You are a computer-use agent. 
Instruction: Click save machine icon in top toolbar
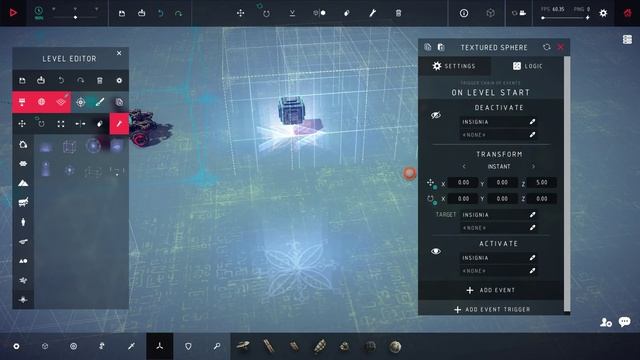pos(122,13)
